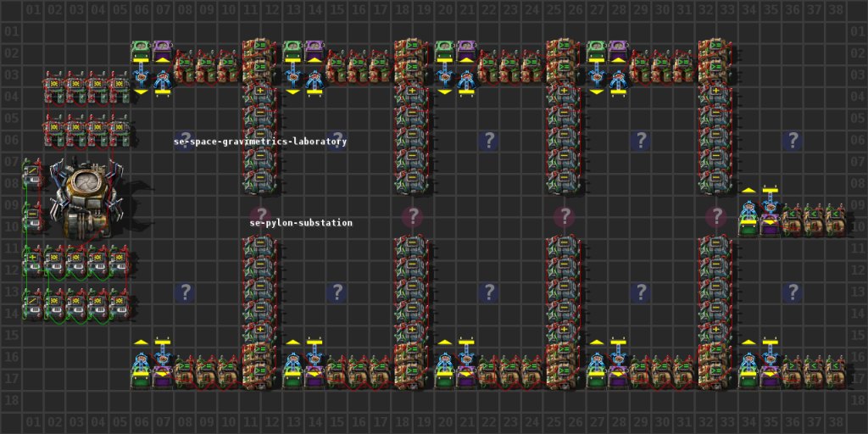Click column label 38 in the bottom ruler

point(835,424)
